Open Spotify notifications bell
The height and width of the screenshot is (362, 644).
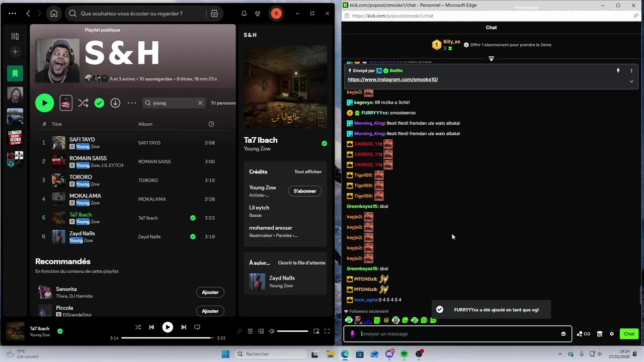[x=244, y=14]
